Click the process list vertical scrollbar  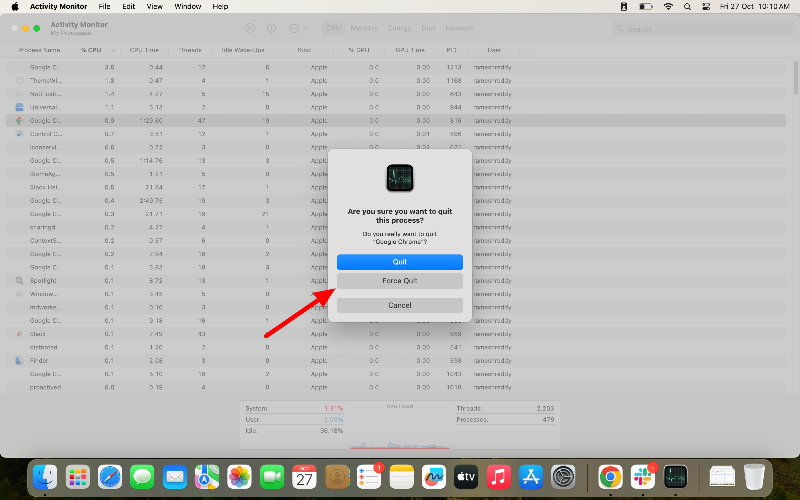(x=795, y=78)
